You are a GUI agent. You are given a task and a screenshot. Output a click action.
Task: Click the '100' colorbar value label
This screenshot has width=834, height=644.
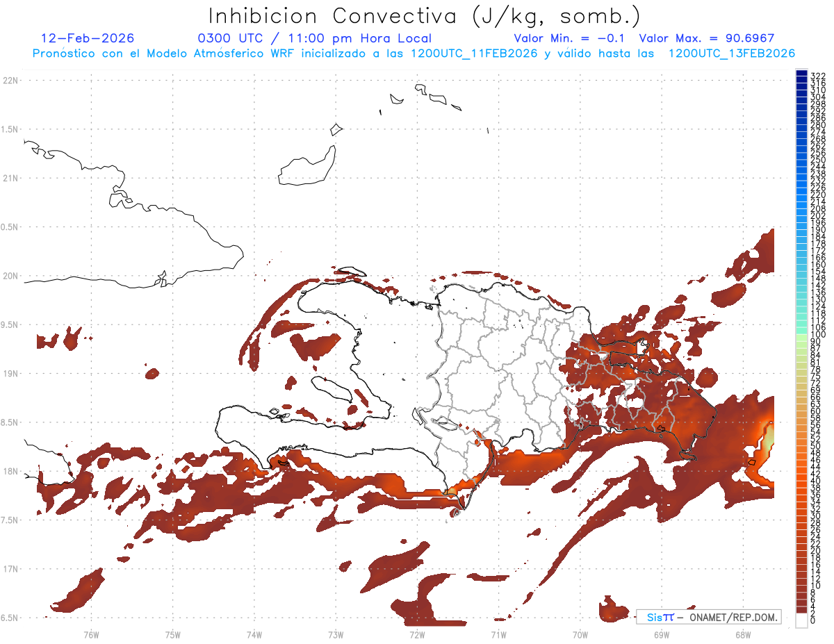point(817,335)
